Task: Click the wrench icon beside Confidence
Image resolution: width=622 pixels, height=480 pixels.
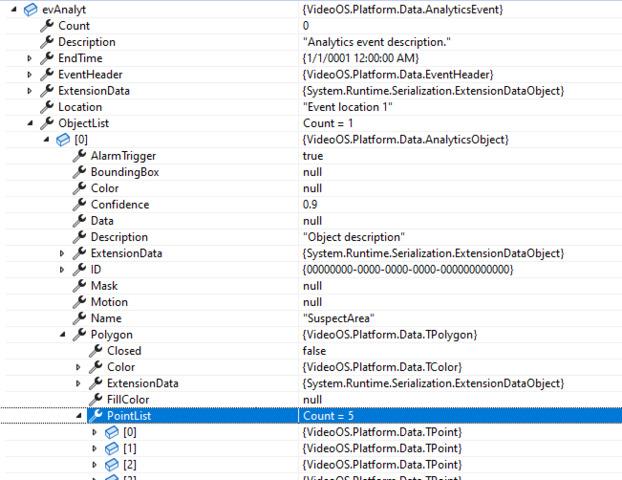Action: pos(79,205)
